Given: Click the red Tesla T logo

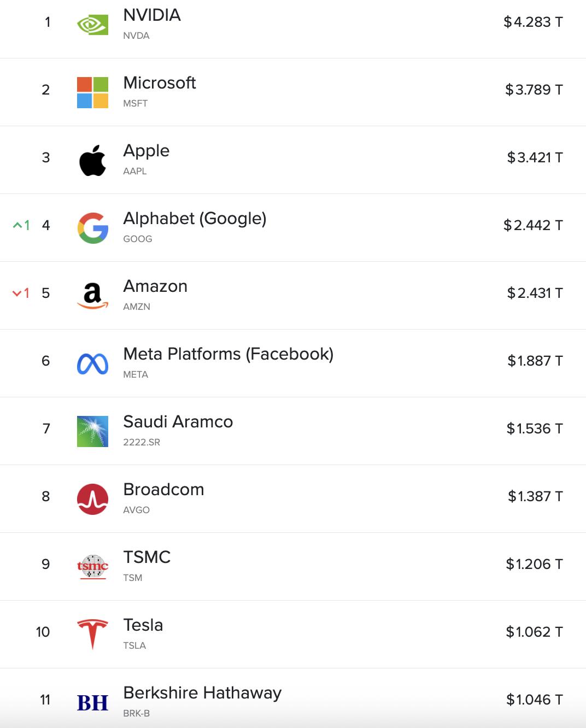Looking at the screenshot, I should point(92,635).
